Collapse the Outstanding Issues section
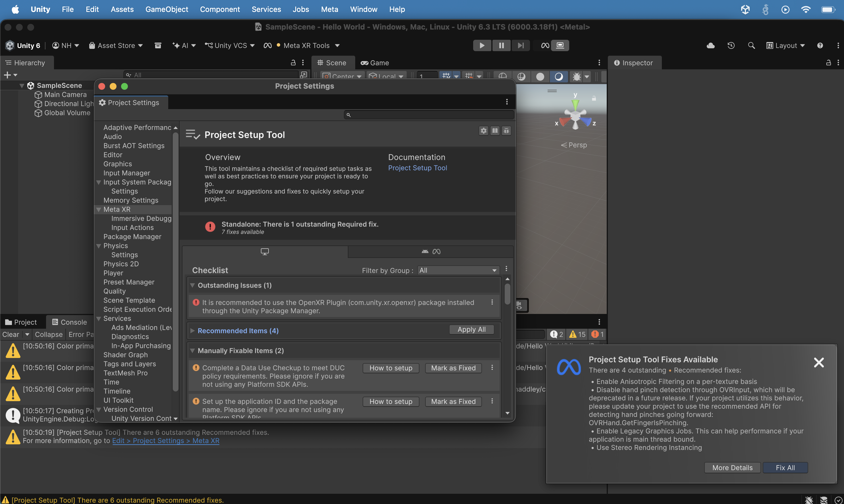The image size is (844, 504). point(192,285)
